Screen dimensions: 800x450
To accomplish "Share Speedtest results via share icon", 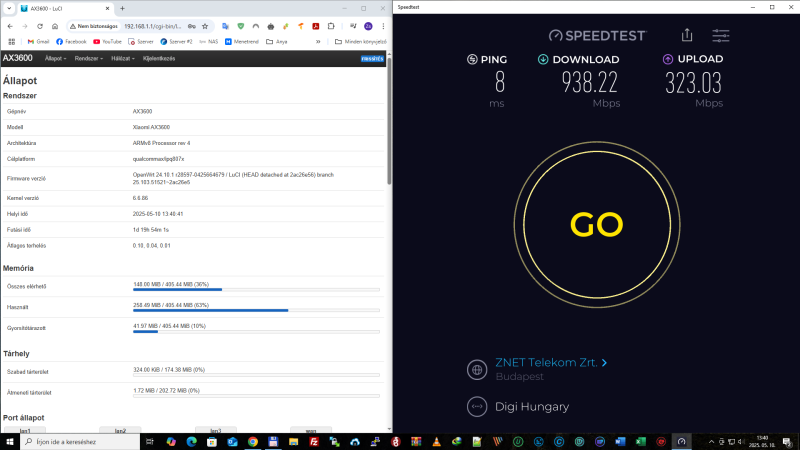I will (x=687, y=35).
